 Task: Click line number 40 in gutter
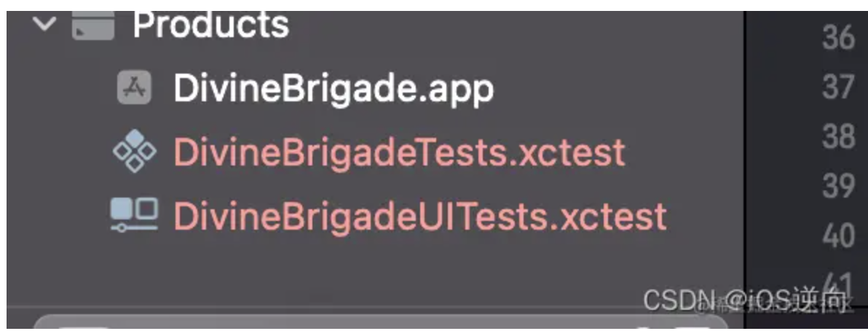click(838, 235)
